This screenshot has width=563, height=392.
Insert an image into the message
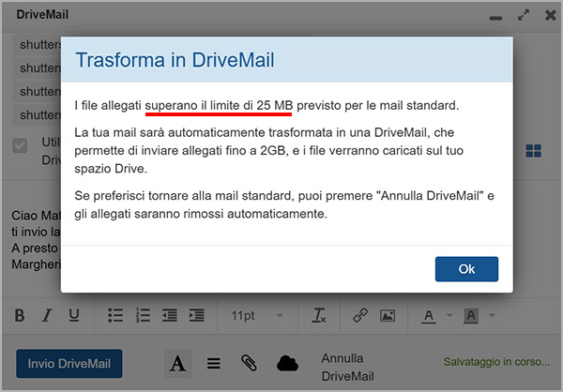tap(388, 315)
